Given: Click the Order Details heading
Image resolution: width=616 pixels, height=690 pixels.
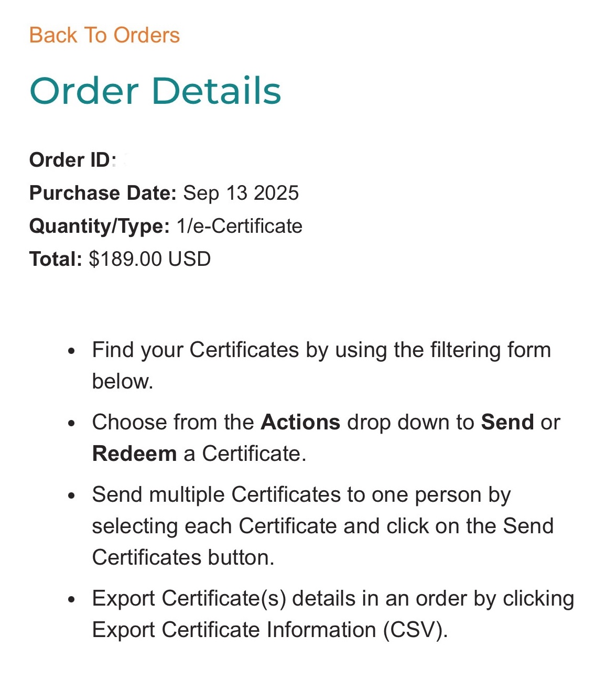Looking at the screenshot, I should (x=155, y=91).
